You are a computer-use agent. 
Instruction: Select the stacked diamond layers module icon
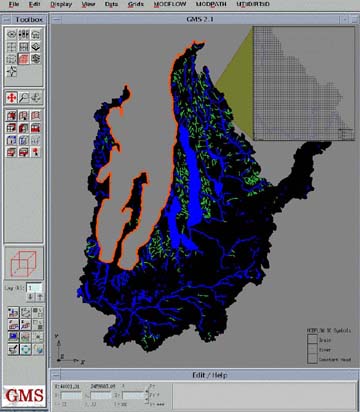(x=36, y=47)
